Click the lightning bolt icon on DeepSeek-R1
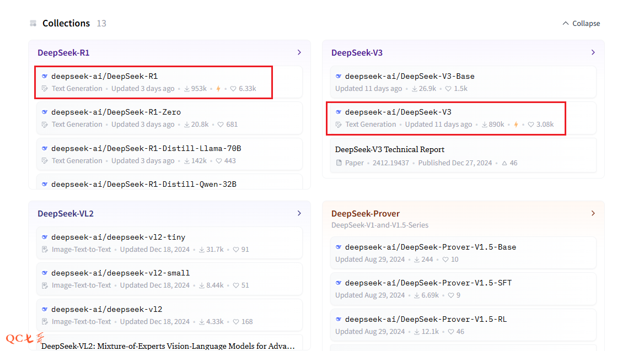Image resolution: width=644 pixels, height=351 pixels. pyautogui.click(x=218, y=89)
